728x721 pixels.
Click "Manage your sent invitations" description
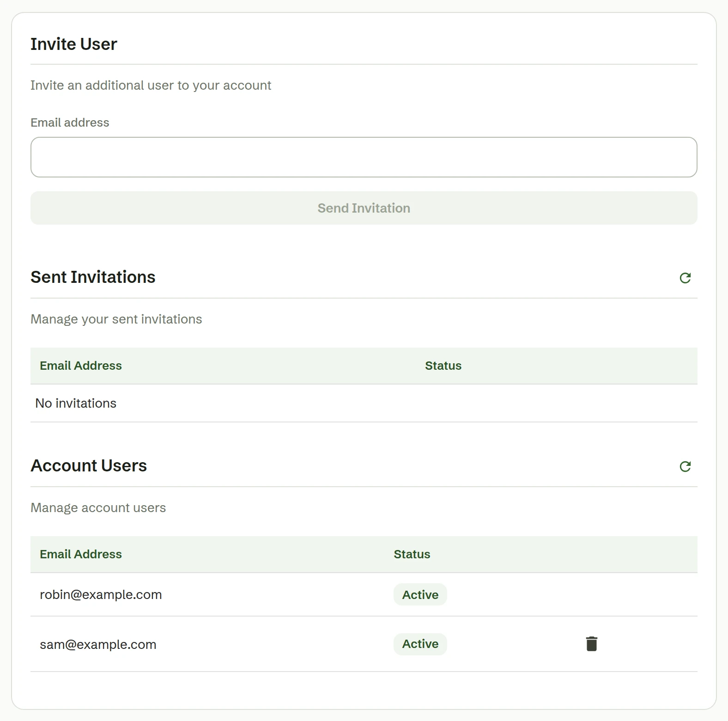pos(116,319)
